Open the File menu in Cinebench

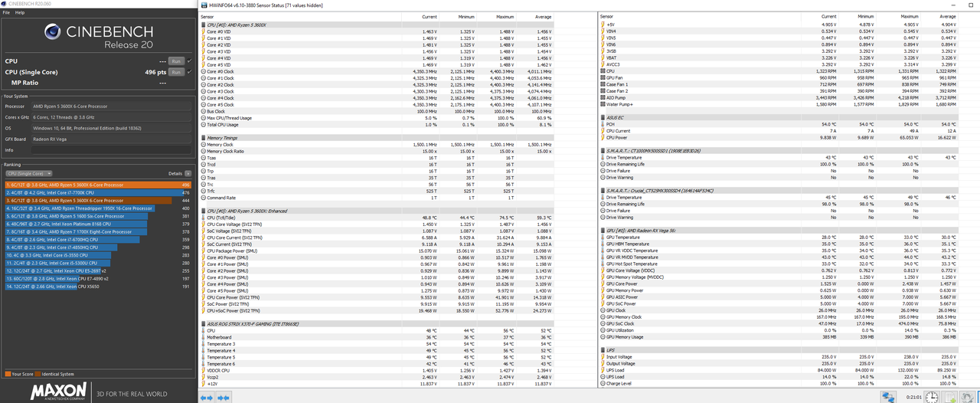click(x=7, y=13)
